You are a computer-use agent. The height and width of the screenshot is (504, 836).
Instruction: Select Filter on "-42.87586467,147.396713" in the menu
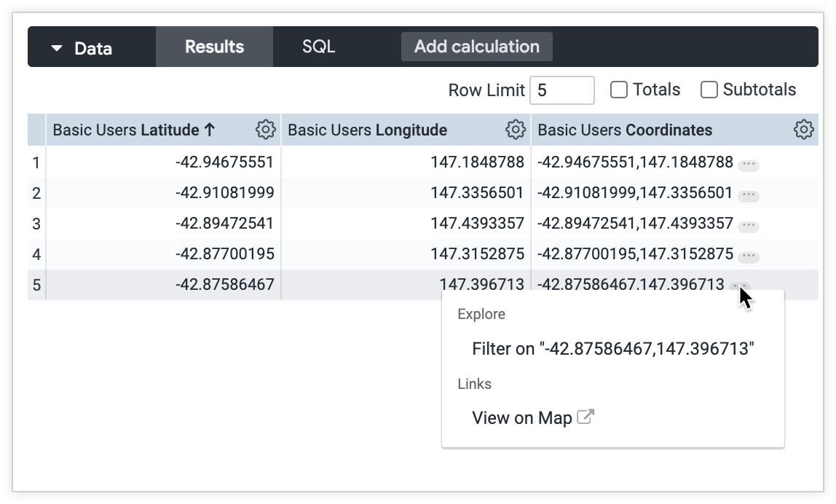tap(611, 349)
